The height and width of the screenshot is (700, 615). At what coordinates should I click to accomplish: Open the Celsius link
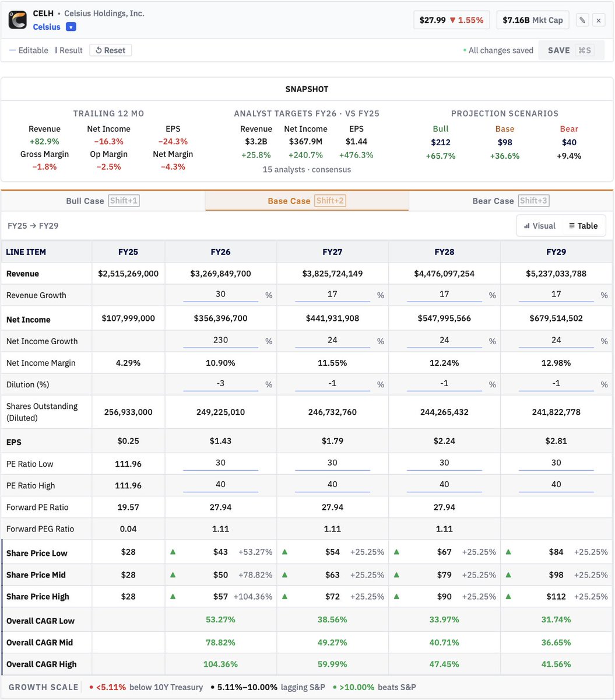click(47, 27)
